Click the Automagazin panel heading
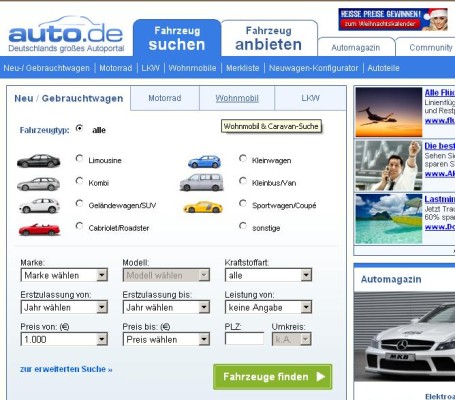The image size is (455, 400). pyautogui.click(x=391, y=279)
